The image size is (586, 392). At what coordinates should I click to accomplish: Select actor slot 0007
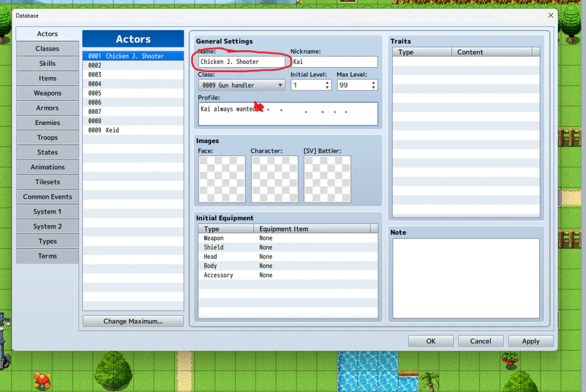point(133,112)
